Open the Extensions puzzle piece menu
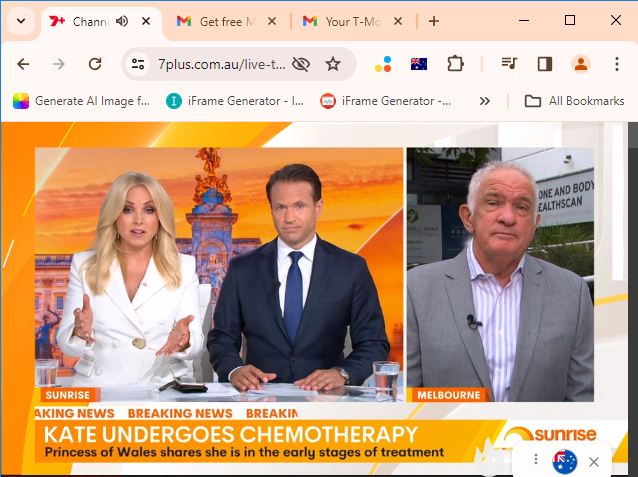Image resolution: width=638 pixels, height=477 pixels. tap(455, 64)
